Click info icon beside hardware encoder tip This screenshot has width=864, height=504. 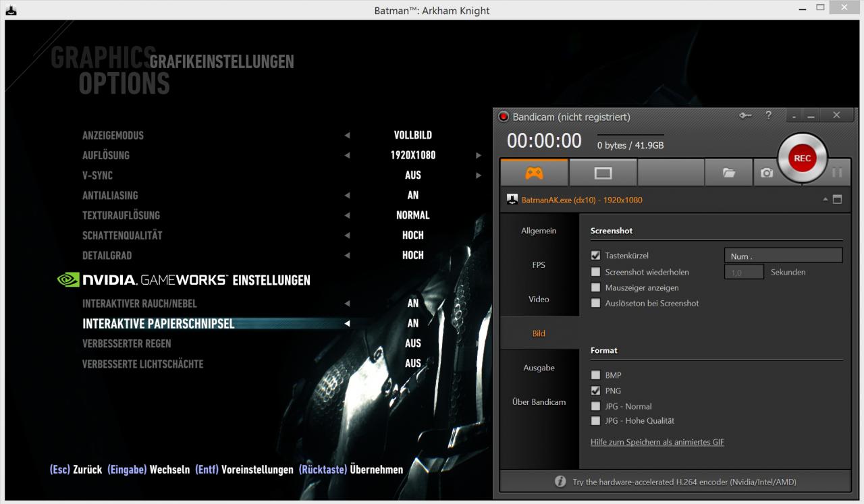(560, 482)
